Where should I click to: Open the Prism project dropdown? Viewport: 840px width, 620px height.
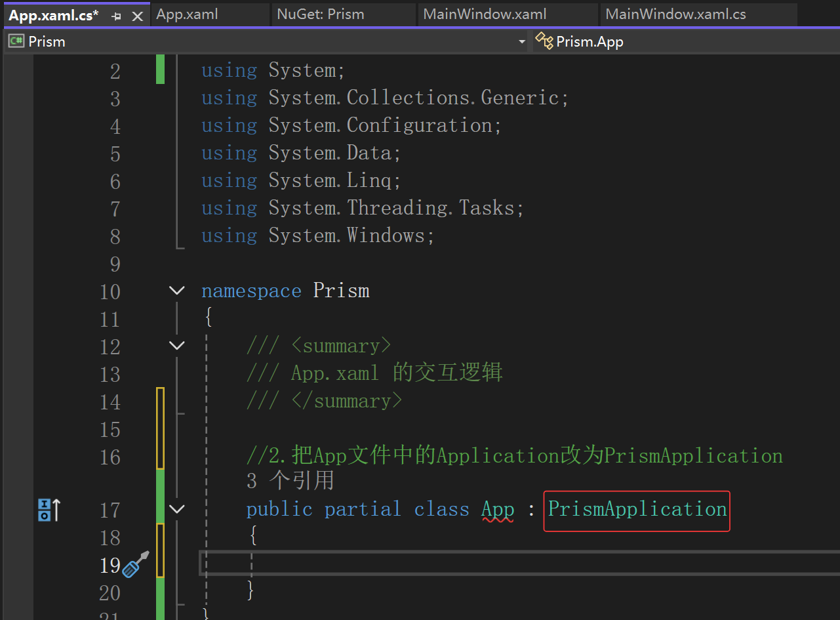522,41
